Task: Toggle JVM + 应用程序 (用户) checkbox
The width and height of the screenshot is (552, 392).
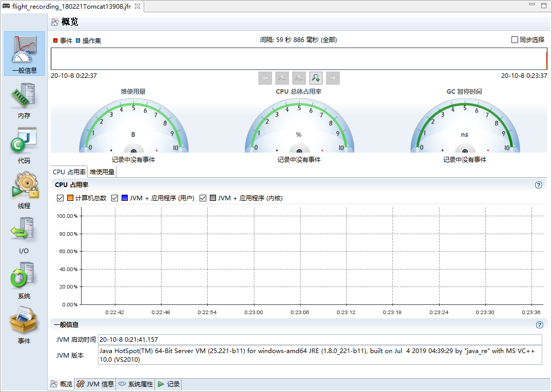Action: click(115, 198)
